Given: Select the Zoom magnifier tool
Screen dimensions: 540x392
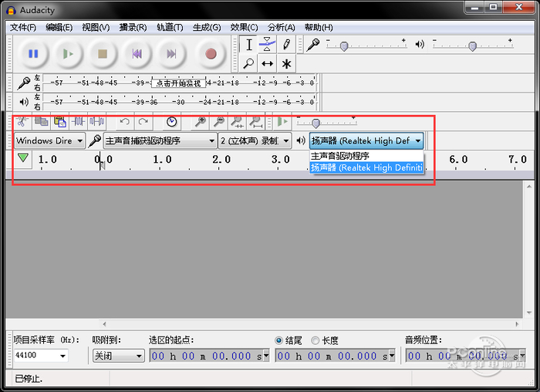Looking at the screenshot, I should click(248, 63).
